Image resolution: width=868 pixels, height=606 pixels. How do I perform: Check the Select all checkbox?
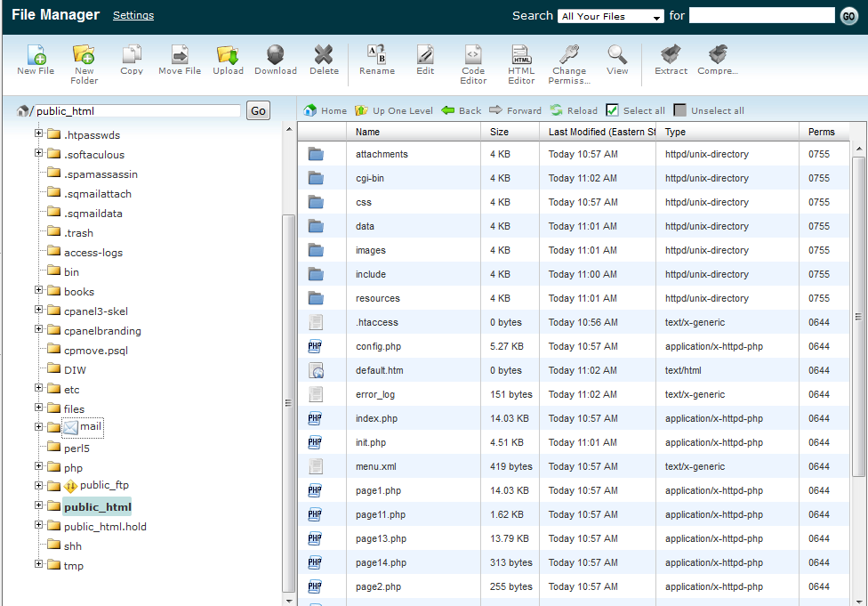[x=612, y=110]
